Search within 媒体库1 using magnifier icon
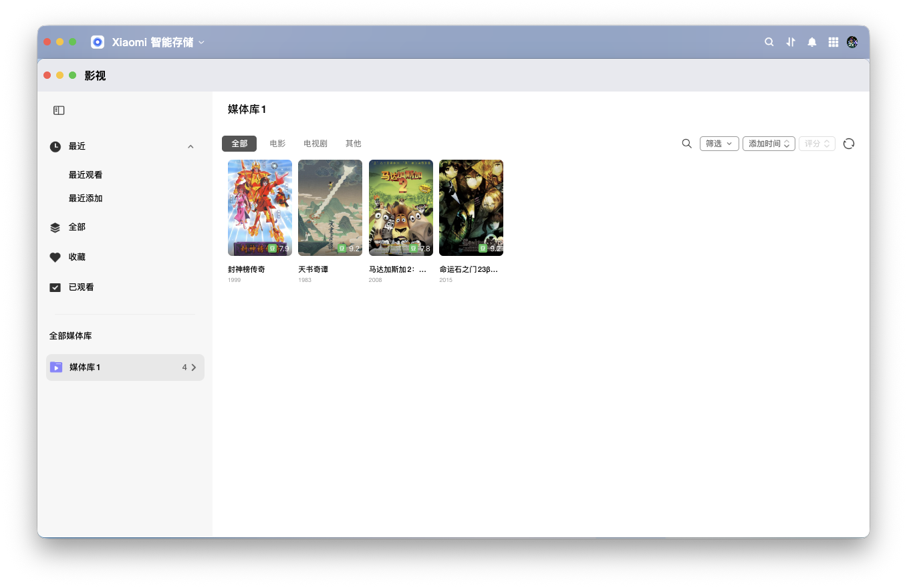 pos(686,144)
